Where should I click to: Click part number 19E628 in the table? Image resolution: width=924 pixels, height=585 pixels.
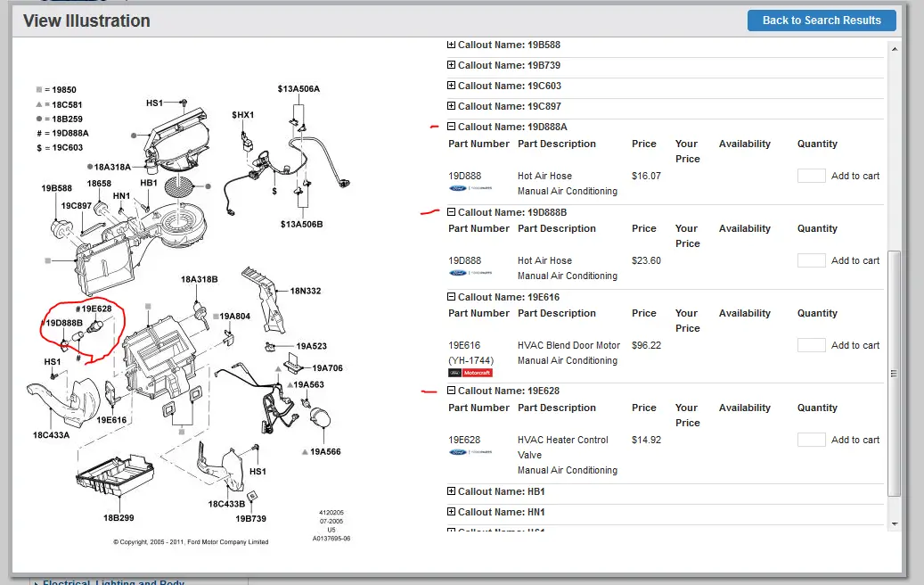tap(464, 440)
